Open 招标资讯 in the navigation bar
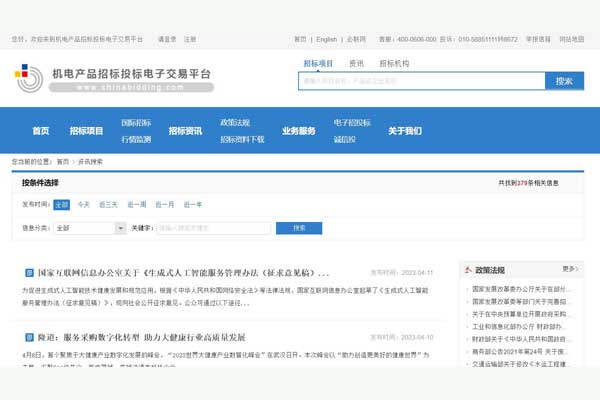Image resolution: width=600 pixels, height=400 pixels. (186, 131)
